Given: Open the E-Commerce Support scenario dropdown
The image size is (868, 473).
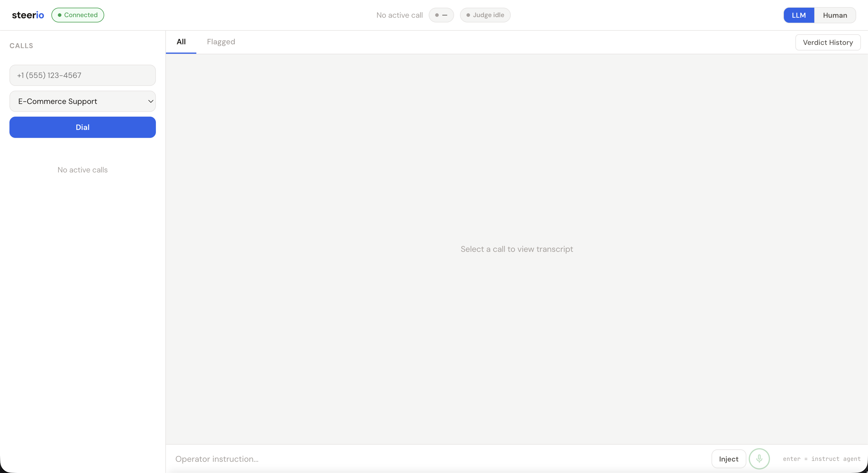Looking at the screenshot, I should pos(83,101).
